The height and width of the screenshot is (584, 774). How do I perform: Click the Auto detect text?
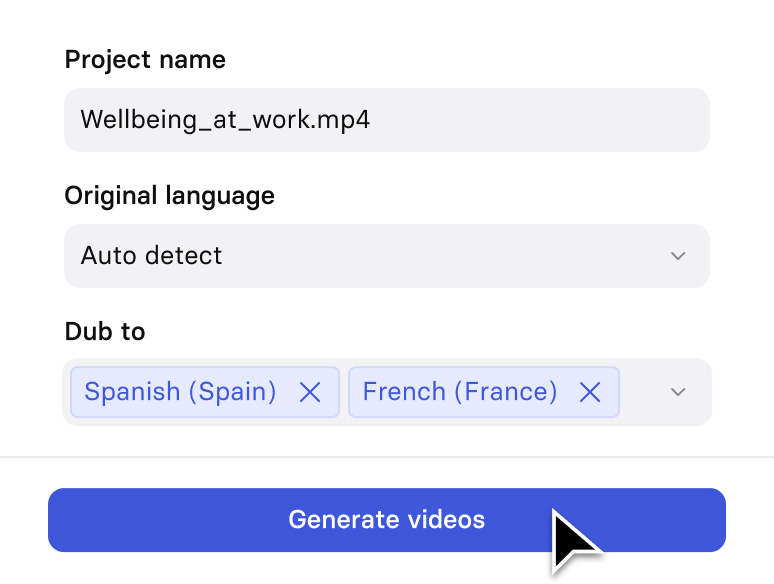pos(152,256)
